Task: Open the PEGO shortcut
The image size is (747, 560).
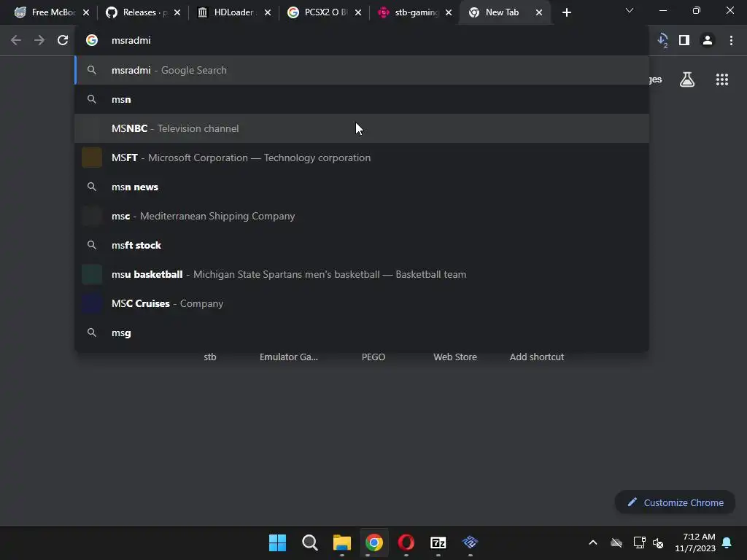Action: pos(373,357)
